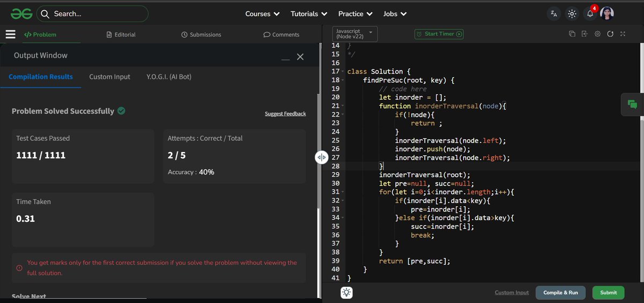This screenshot has width=644, height=303.
Task: Collapse code fold at line 31
Action: [x=343, y=192]
